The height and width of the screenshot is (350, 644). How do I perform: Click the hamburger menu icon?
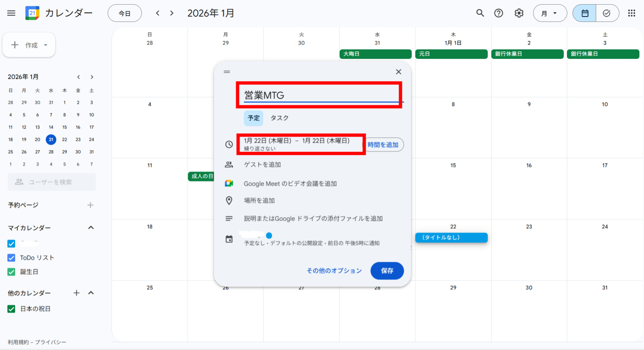[11, 13]
